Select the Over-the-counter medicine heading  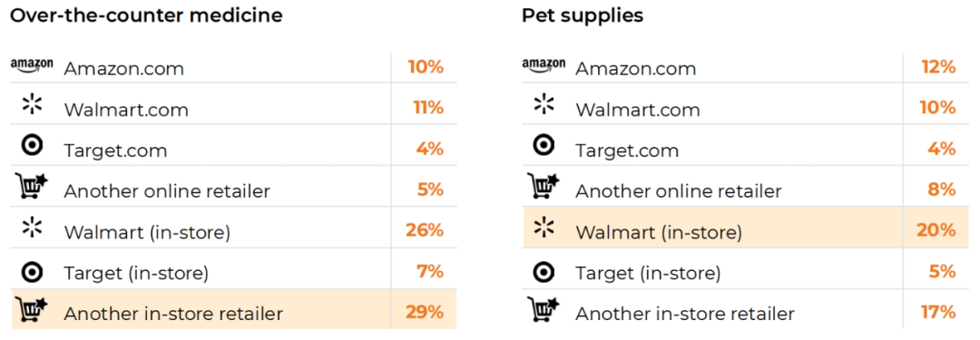146,15
